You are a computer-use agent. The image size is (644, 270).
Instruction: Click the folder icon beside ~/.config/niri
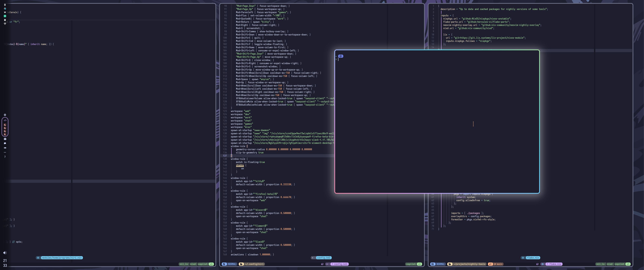(241, 264)
